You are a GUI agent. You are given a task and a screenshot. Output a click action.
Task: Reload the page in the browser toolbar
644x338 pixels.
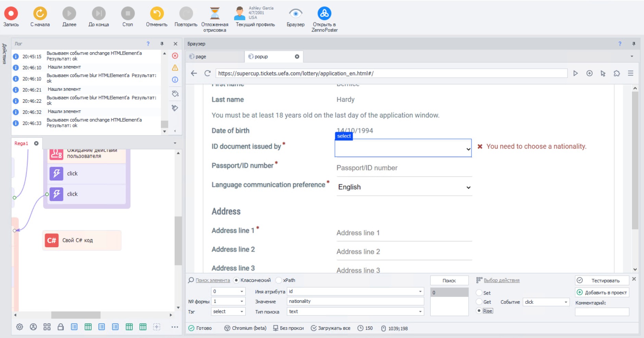207,73
